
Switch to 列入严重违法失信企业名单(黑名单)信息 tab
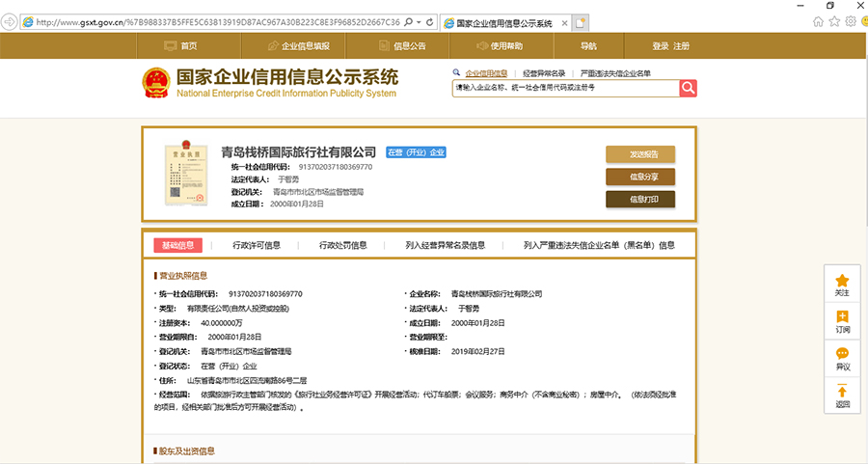pyautogui.click(x=599, y=245)
